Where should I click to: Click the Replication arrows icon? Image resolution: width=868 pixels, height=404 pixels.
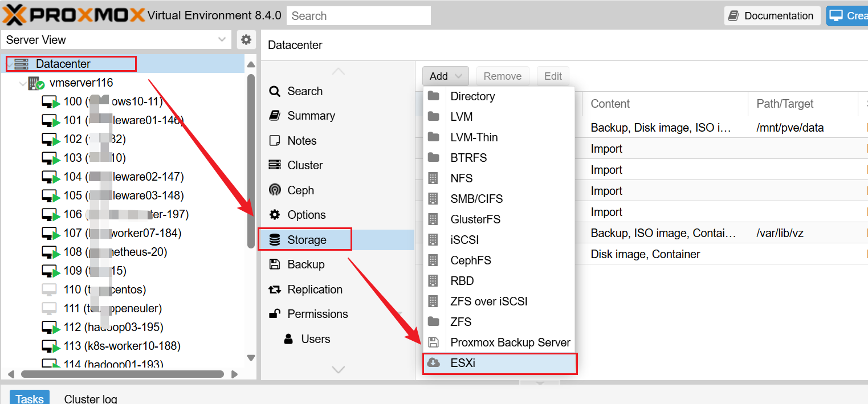[x=275, y=289]
